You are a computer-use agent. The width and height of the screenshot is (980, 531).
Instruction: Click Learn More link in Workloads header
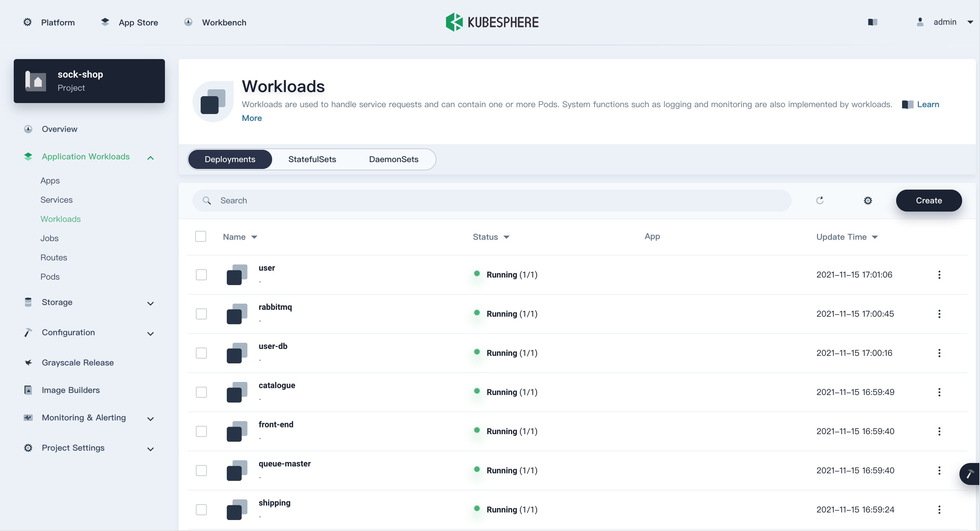tap(928, 104)
